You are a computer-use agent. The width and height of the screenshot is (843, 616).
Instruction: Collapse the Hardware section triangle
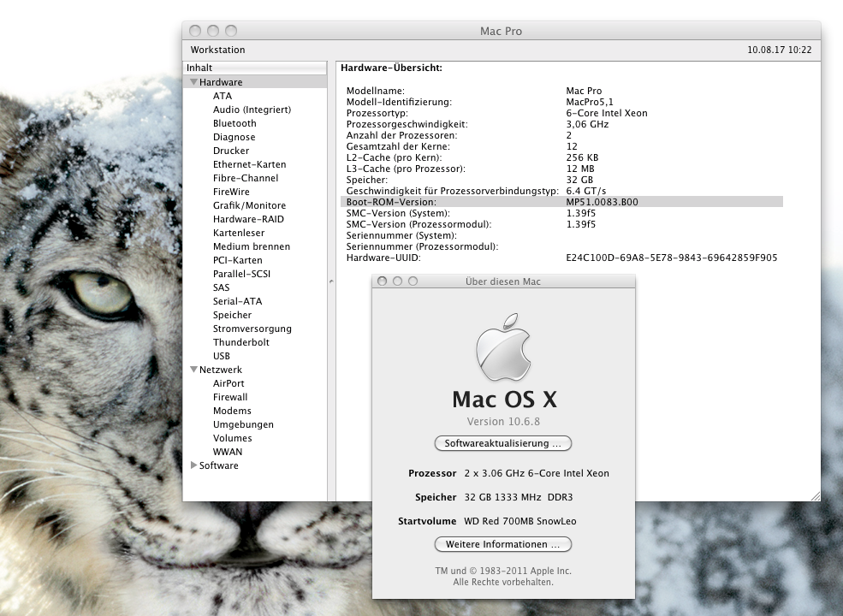click(193, 82)
